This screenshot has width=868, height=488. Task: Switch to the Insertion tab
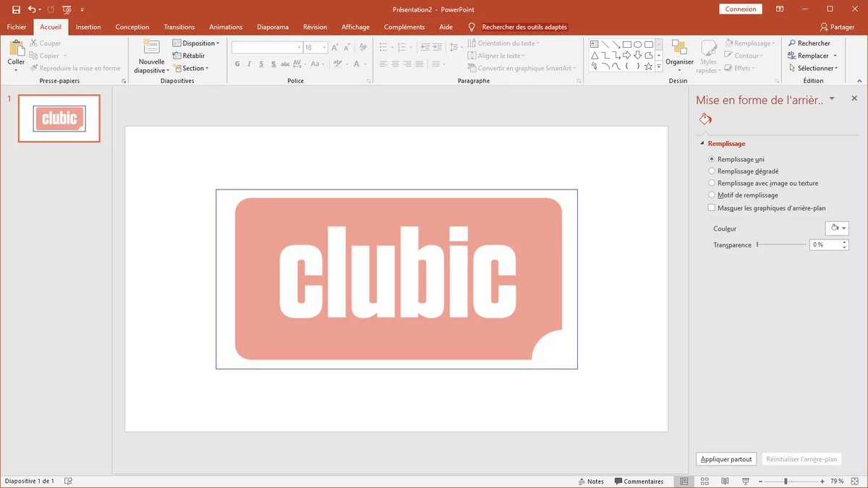[88, 27]
